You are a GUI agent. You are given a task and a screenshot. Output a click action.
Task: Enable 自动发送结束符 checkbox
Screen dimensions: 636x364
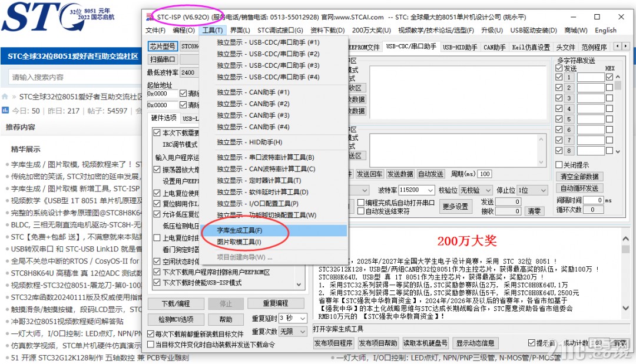[x=361, y=211]
